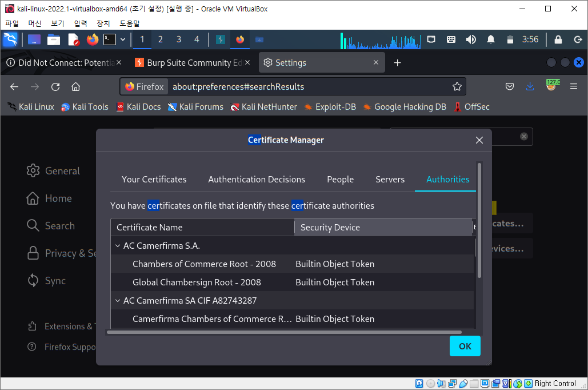Open the Home settings category
This screenshot has width=588, height=390.
pos(49,198)
